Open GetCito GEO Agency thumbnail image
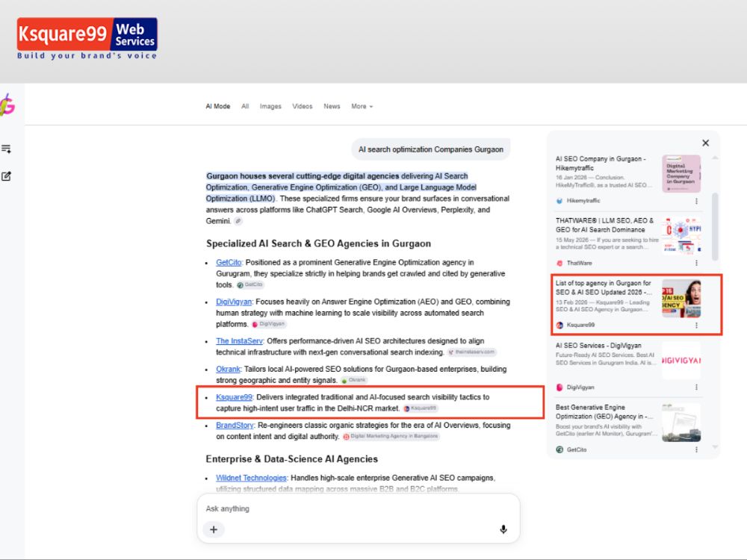This screenshot has width=747, height=560. tap(681, 423)
